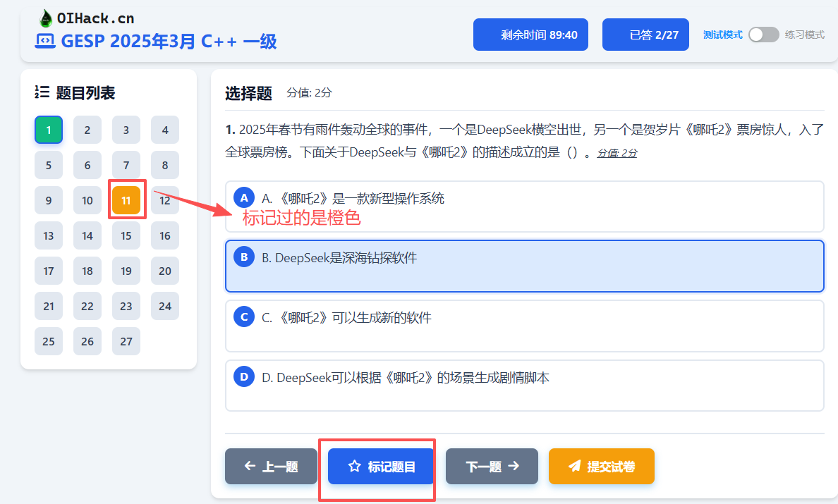
Task: Jump to orange marked question 11
Action: [126, 200]
